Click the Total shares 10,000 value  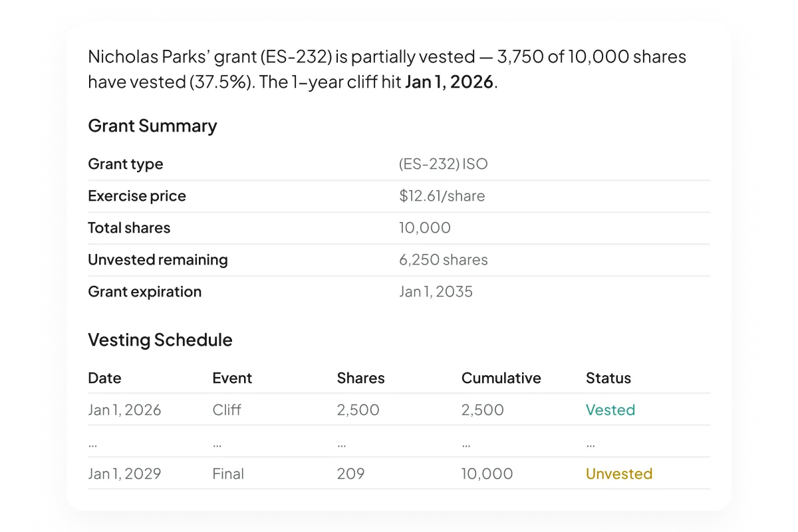click(424, 227)
